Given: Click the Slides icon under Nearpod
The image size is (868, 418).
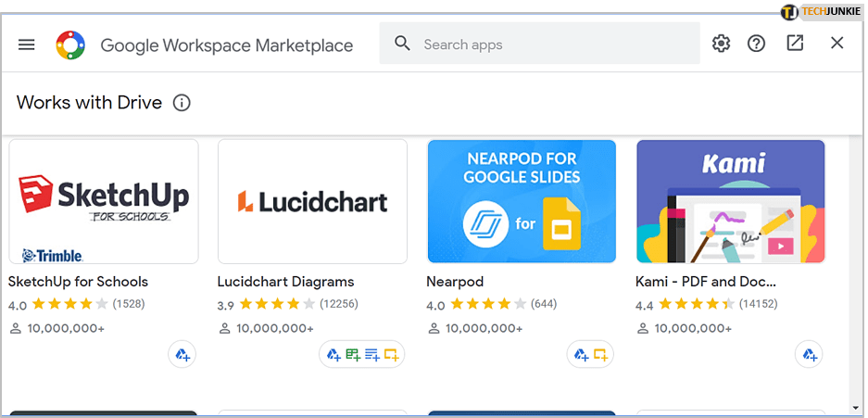Looking at the screenshot, I should pos(600,354).
